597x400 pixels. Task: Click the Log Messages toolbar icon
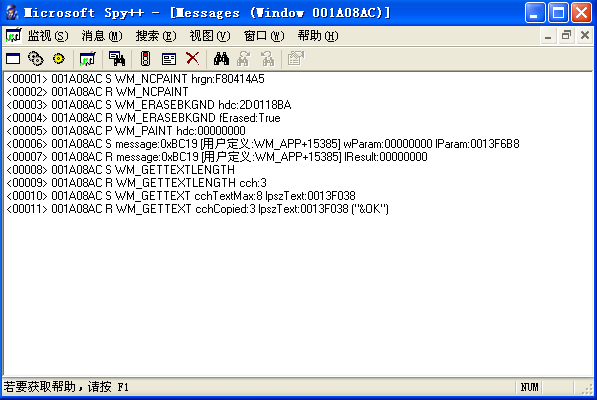(x=88, y=59)
